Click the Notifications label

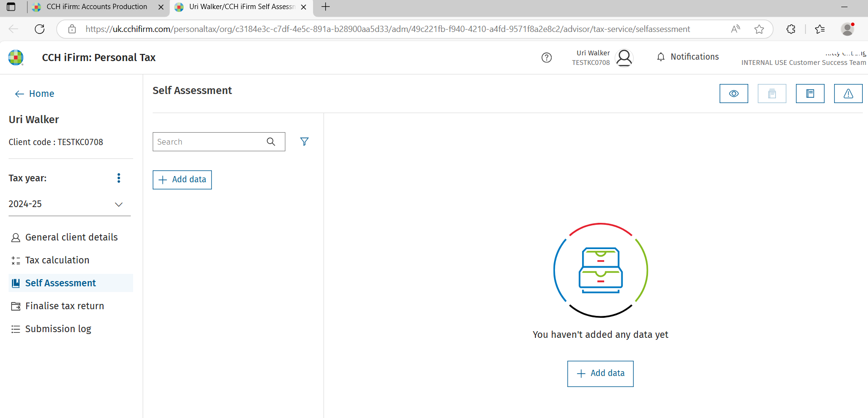pyautogui.click(x=695, y=57)
